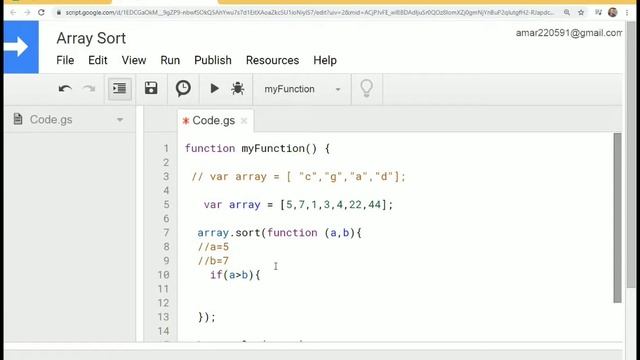Click the '});' closing code line
Image resolution: width=640 pixels, height=360 pixels.
(x=207, y=317)
